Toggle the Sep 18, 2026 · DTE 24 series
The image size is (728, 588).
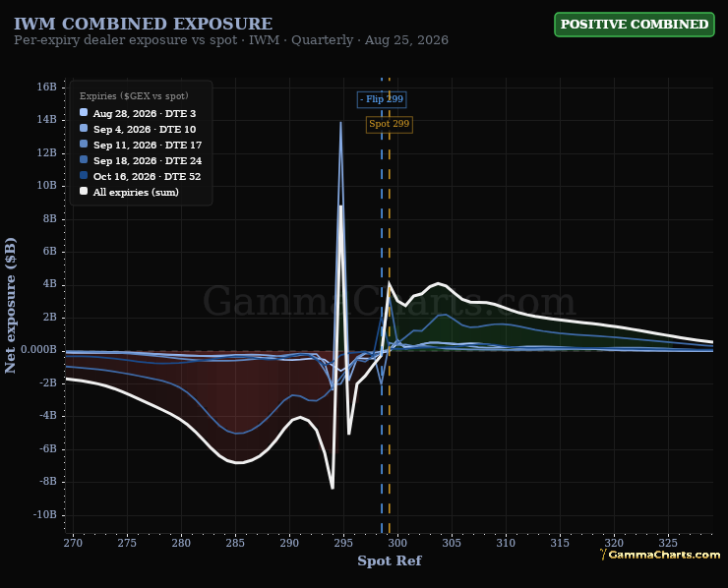click(x=141, y=160)
